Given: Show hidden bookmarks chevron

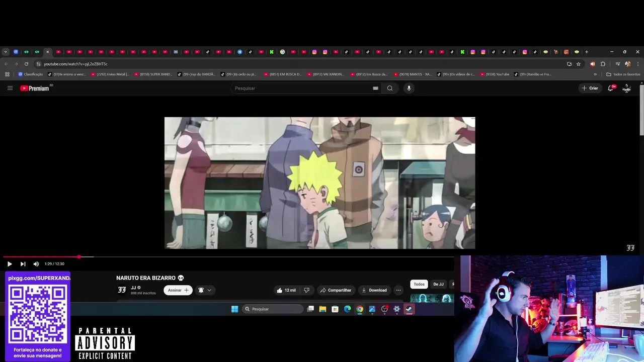Looking at the screenshot, I should [595, 74].
